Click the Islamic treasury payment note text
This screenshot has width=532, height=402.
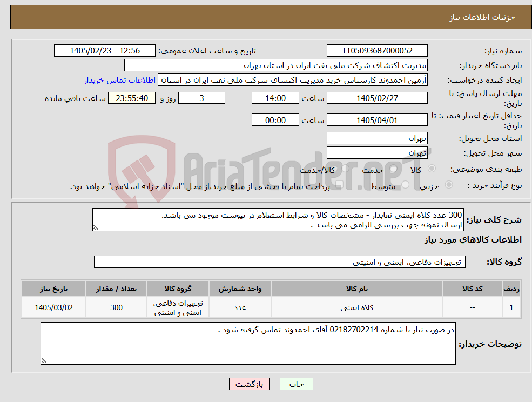[200, 186]
